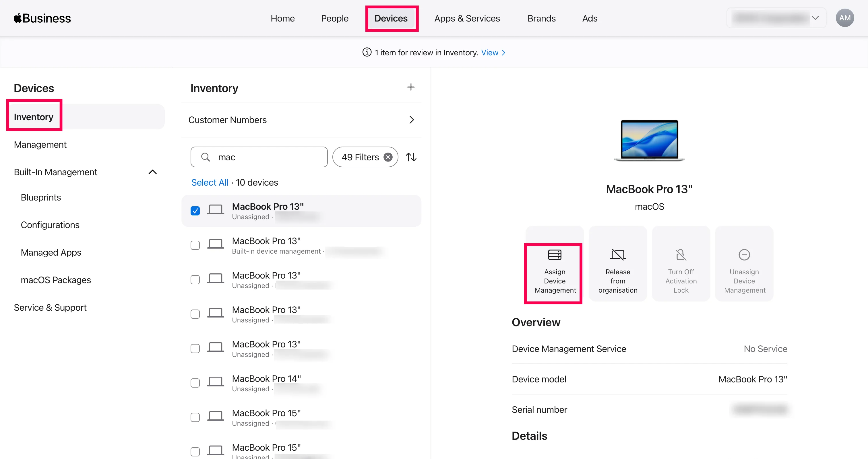
Task: Click the View link in review banner
Action: point(489,52)
